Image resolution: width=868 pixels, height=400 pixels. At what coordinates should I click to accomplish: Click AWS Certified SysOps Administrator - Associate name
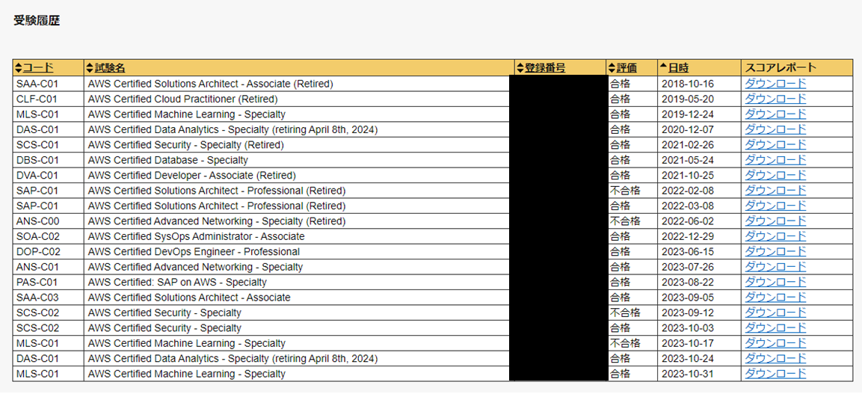(x=196, y=236)
